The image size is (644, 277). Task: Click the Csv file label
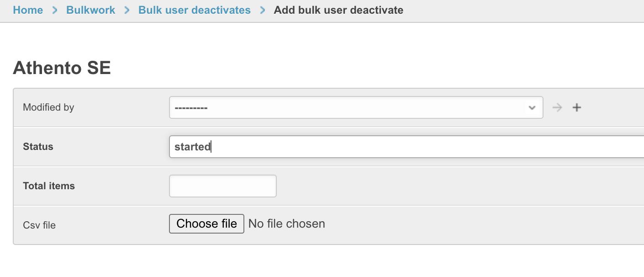[x=39, y=225]
